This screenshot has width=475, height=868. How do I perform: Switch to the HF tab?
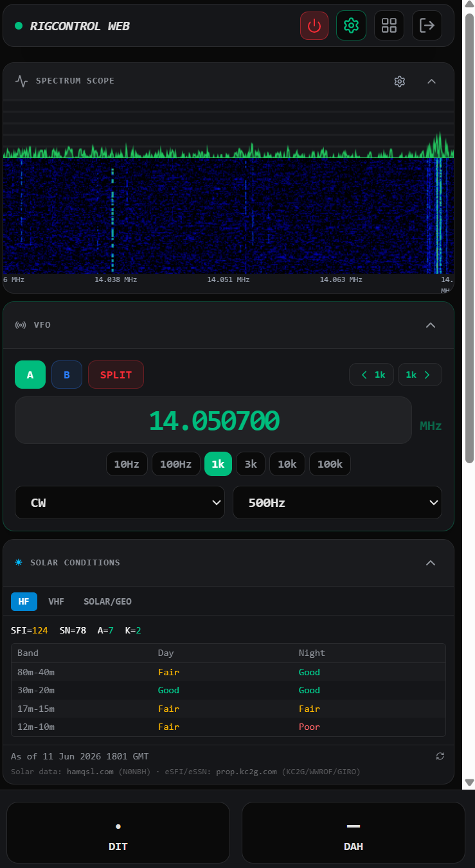pyautogui.click(x=24, y=601)
